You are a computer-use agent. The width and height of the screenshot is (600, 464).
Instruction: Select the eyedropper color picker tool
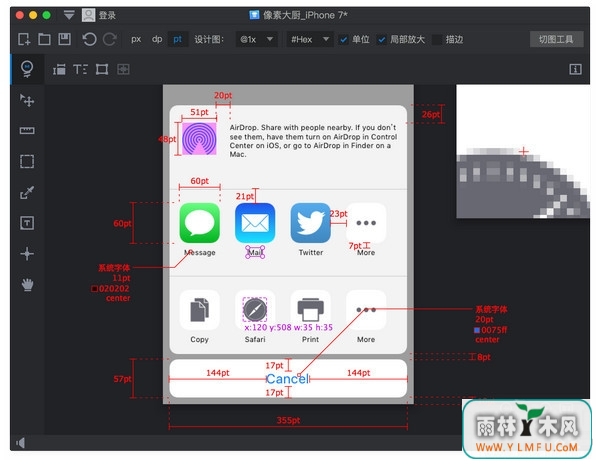27,192
